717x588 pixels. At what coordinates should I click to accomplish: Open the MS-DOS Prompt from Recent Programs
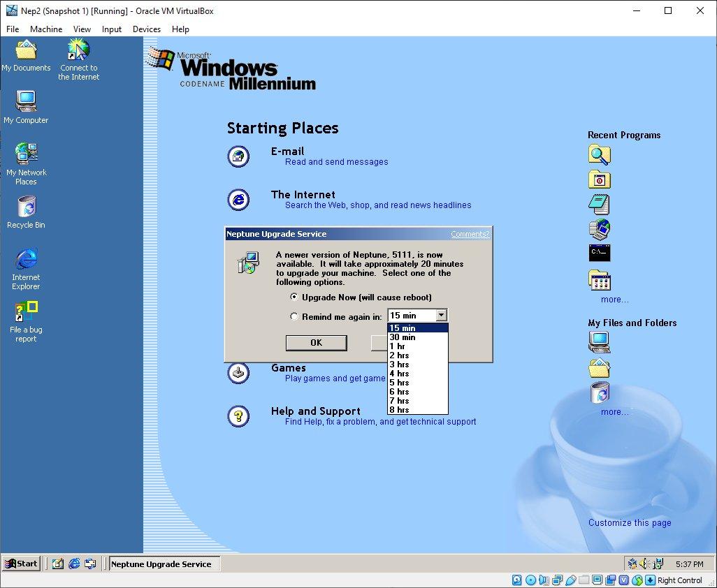[599, 253]
